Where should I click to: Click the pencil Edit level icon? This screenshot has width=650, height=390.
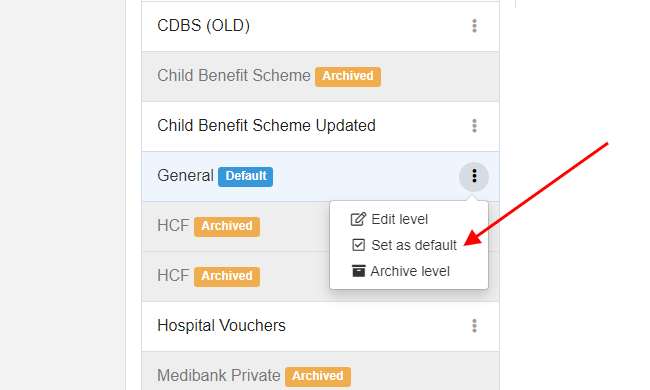click(x=358, y=219)
